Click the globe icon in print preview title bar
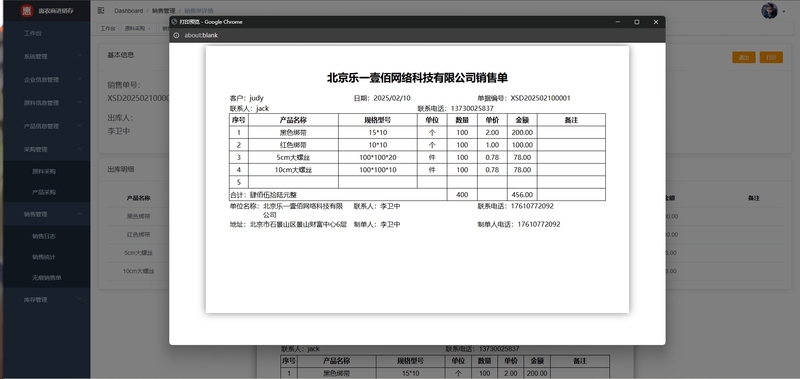Screen dimensions: 800x379 [174, 22]
